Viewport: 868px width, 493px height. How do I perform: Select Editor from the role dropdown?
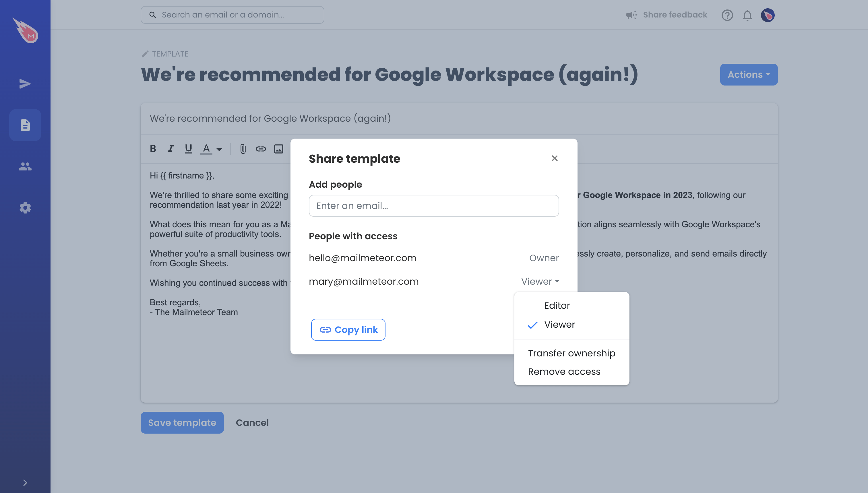click(x=557, y=305)
